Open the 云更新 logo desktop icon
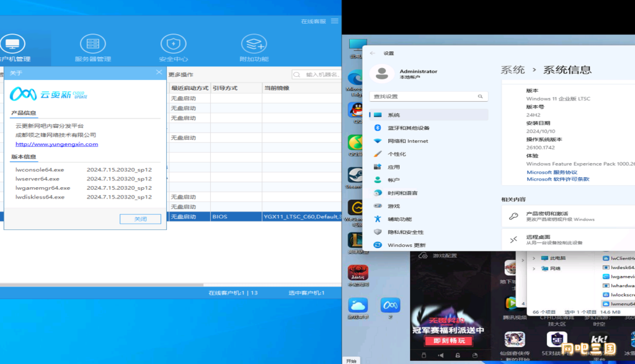This screenshot has width=635, height=364. pos(391,308)
